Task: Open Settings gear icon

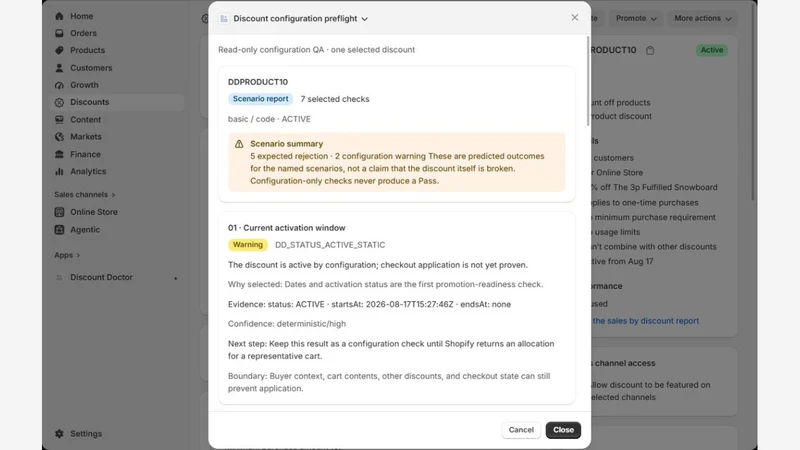Action: click(x=59, y=434)
